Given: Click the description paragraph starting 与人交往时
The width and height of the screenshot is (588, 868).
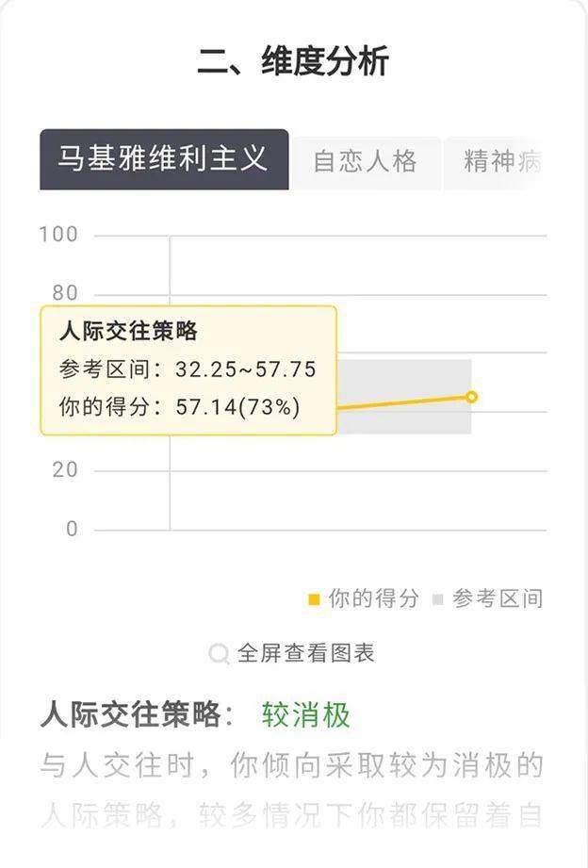Looking at the screenshot, I should 292,790.
